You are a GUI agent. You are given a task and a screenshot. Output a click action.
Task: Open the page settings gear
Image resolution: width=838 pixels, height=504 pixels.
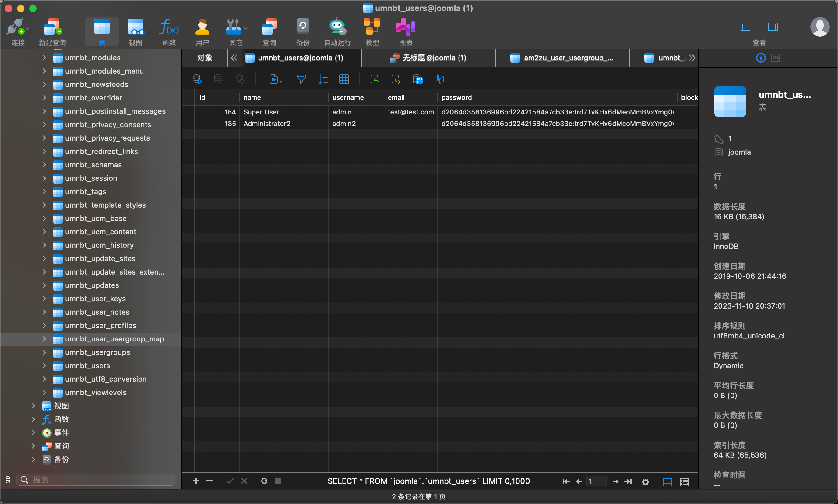(645, 481)
